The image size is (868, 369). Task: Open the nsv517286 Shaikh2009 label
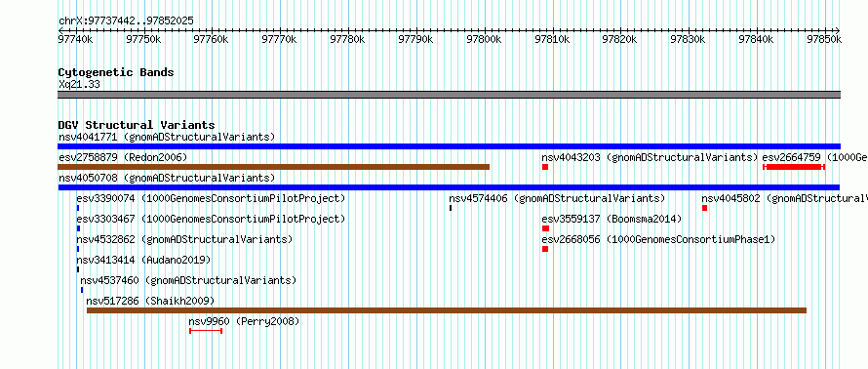[150, 301]
